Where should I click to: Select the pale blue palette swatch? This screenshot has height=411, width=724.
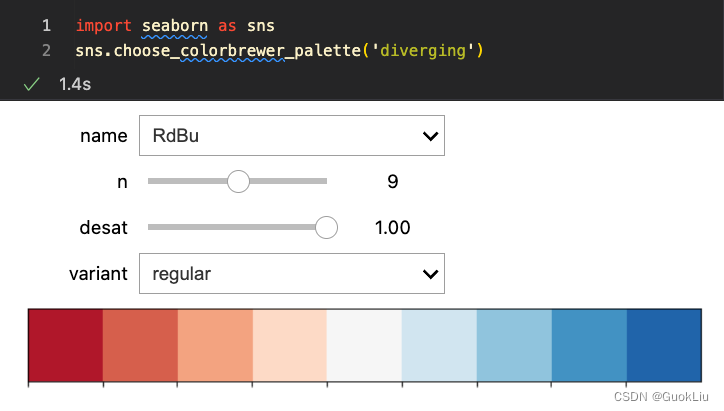[439, 345]
